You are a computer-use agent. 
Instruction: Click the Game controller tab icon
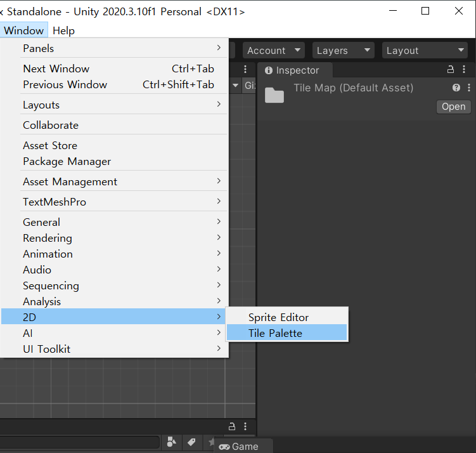coord(224,447)
